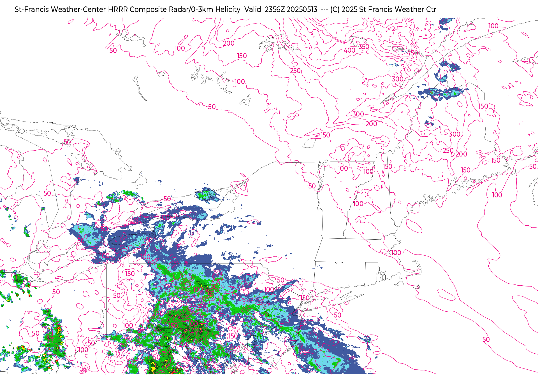
Task: Click the '(C) 2025 St Francis Weather Ctr' copyright text
Action: [x=383, y=10]
